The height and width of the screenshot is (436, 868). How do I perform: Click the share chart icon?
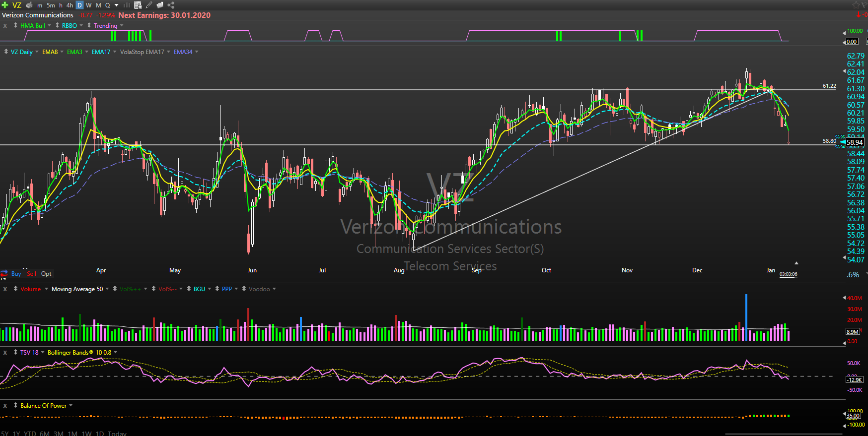coord(171,5)
